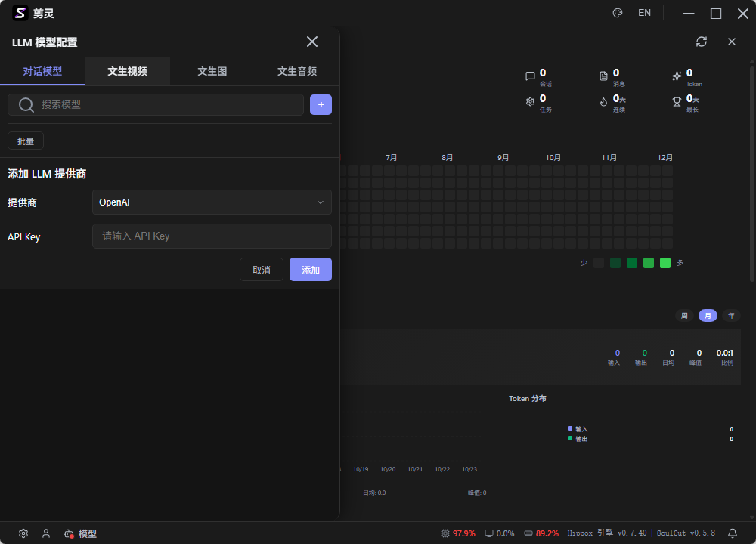Click the brightest green legend swatch beside 多
Viewport: 756px width, 544px height.
665,263
